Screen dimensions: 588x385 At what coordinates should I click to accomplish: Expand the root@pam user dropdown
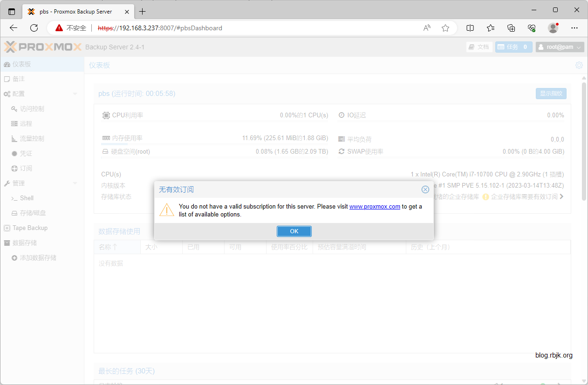(560, 47)
